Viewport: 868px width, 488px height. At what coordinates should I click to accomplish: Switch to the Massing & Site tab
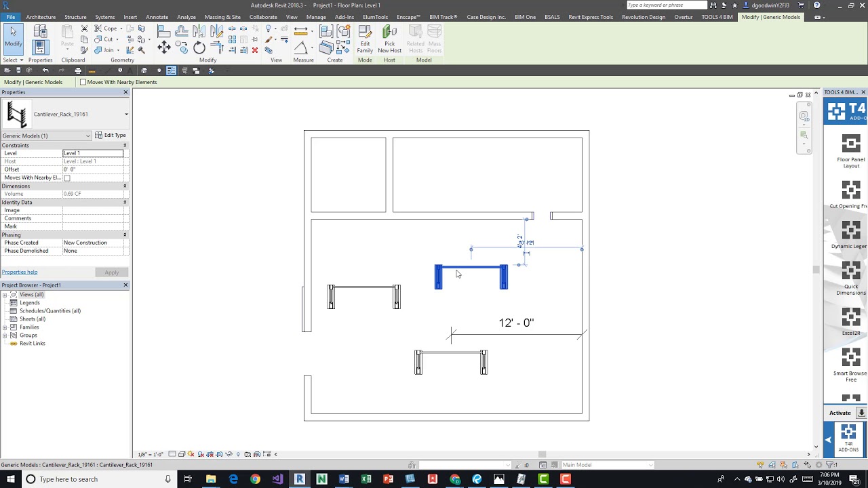click(222, 17)
